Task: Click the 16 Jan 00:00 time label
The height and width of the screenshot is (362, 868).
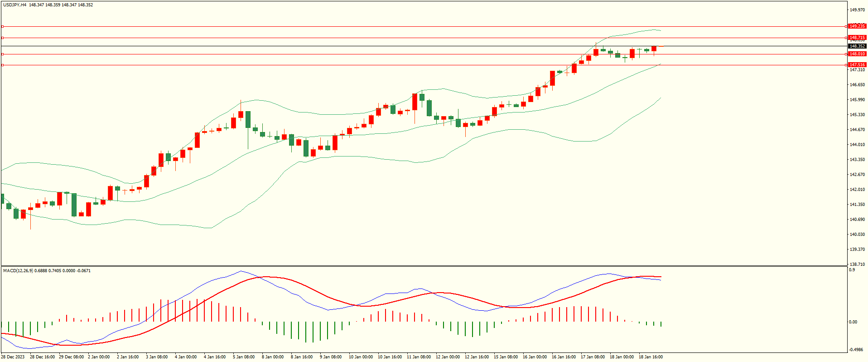Action: pyautogui.click(x=535, y=357)
